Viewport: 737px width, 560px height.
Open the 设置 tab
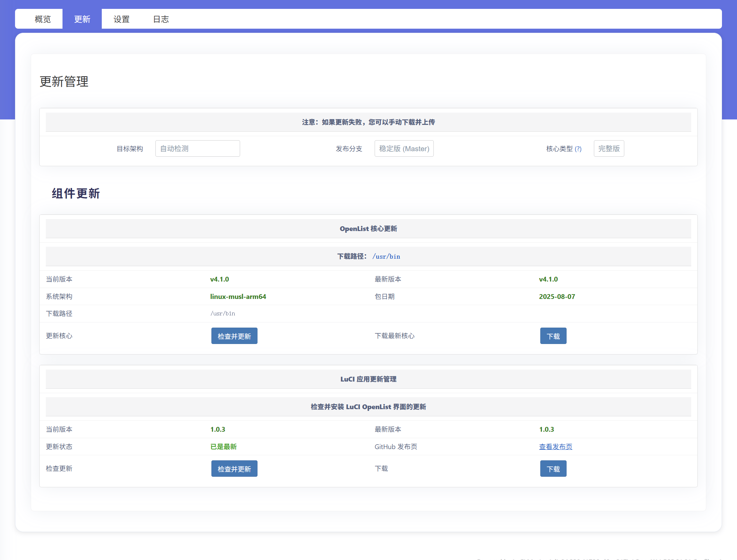tap(122, 19)
